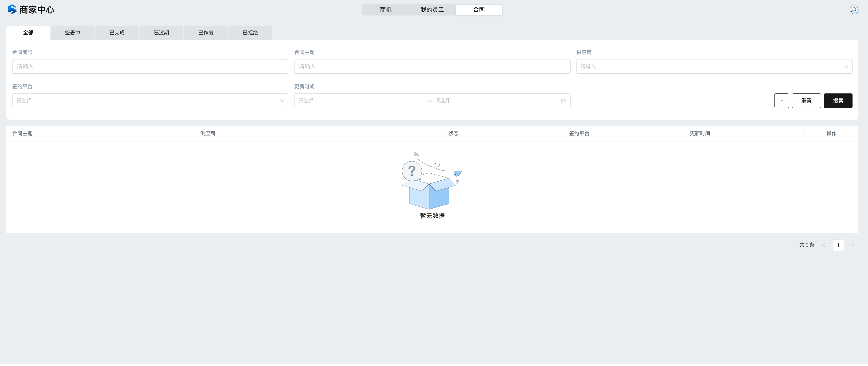Switch to the 我的员工 top tab
868x366 pixels.
coord(432,10)
